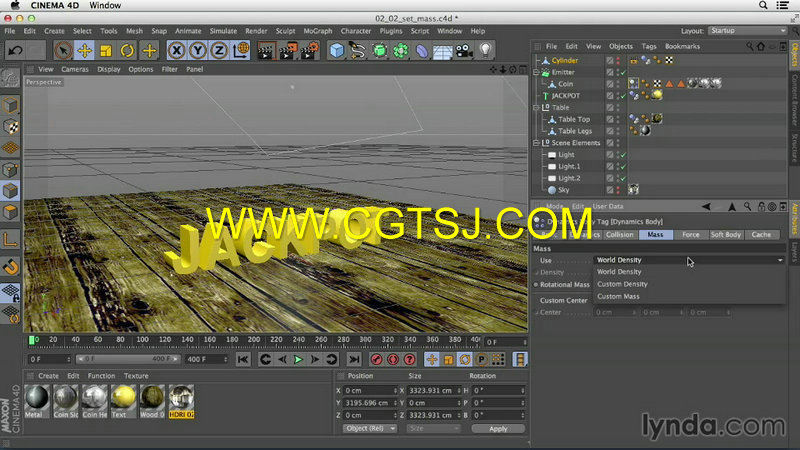Open the Simulate menu
This screenshot has height=450, width=800.
[223, 31]
